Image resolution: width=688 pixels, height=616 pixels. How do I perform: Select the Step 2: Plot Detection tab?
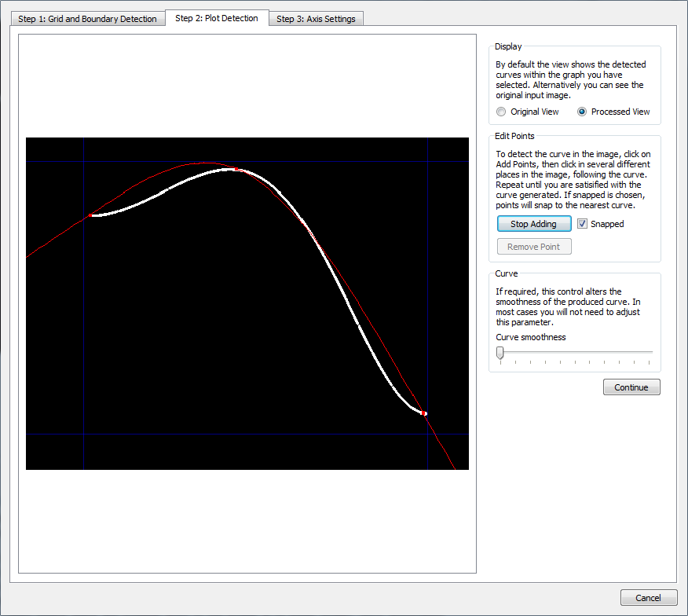point(216,18)
